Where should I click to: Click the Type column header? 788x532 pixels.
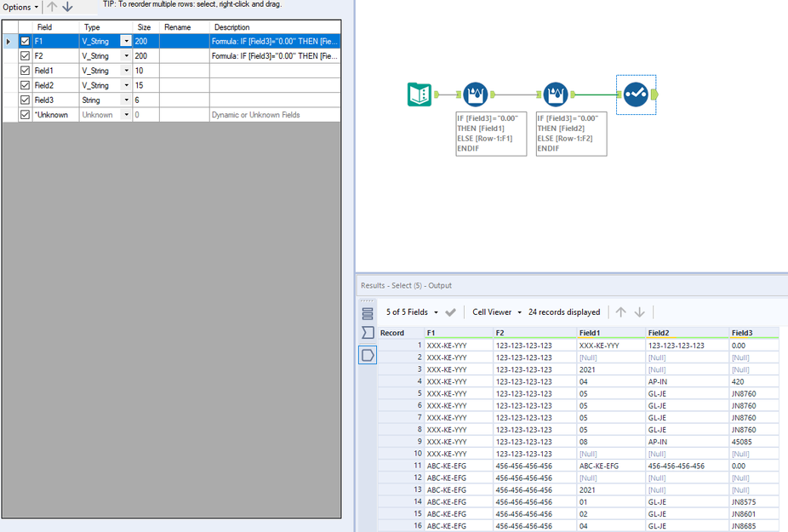click(x=106, y=27)
